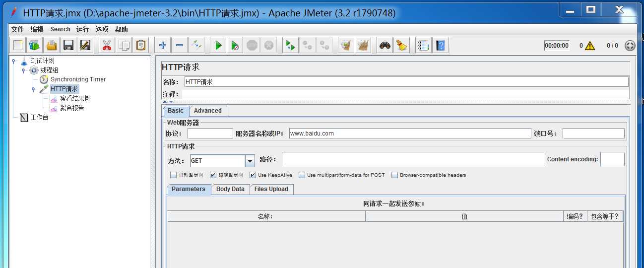Open the 编辑 menu
Image resolution: width=644 pixels, height=268 pixels.
tap(37, 29)
